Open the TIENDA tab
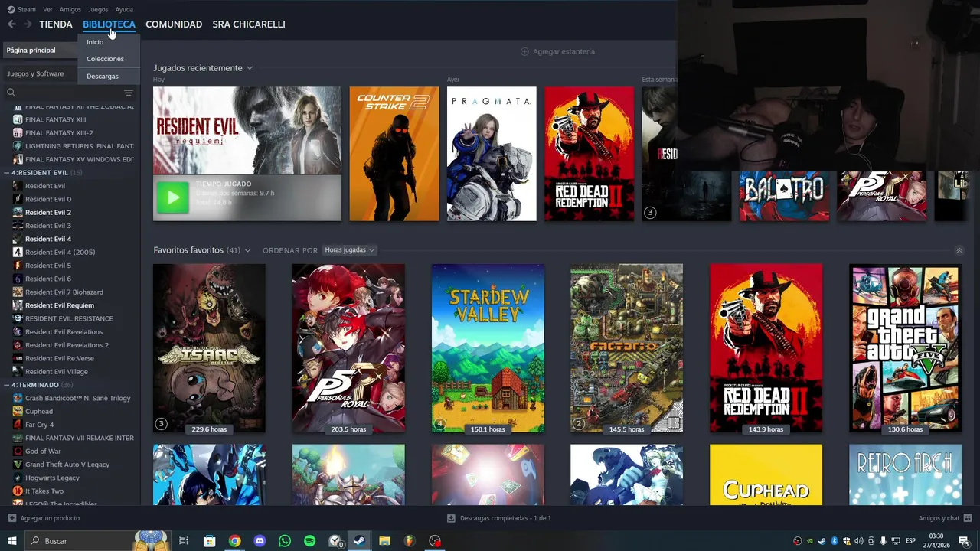Screen dimensions: 980x551 [x=56, y=24]
